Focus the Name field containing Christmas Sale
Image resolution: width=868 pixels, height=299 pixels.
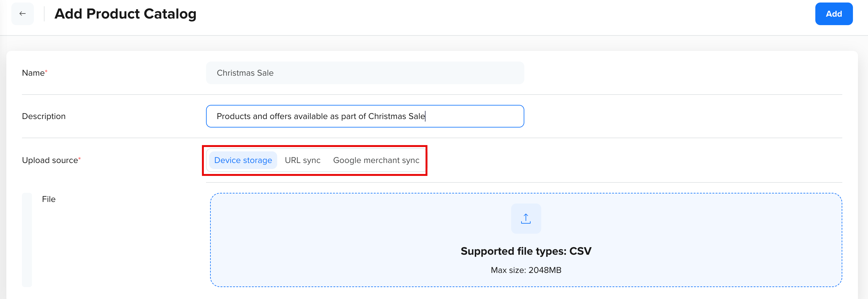click(x=365, y=73)
